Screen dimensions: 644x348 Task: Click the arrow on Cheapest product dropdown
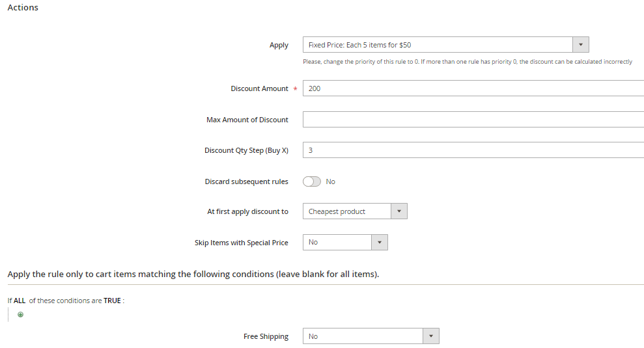click(399, 211)
